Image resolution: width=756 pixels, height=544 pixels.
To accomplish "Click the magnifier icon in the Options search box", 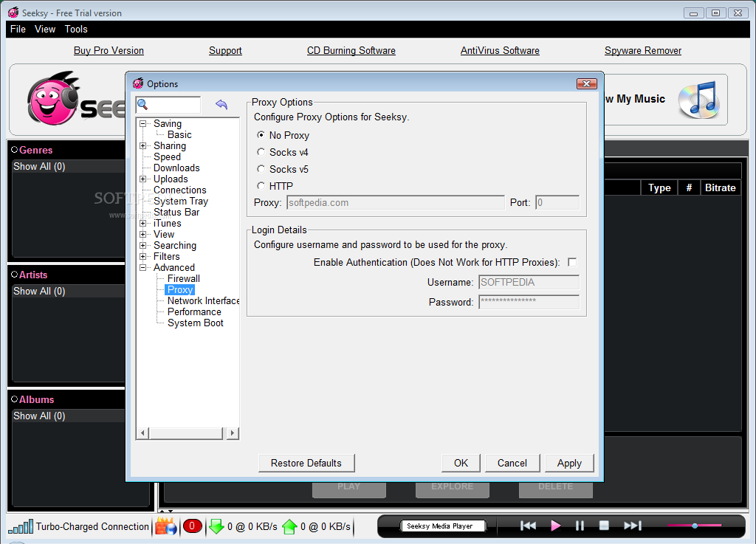I will coord(142,104).
